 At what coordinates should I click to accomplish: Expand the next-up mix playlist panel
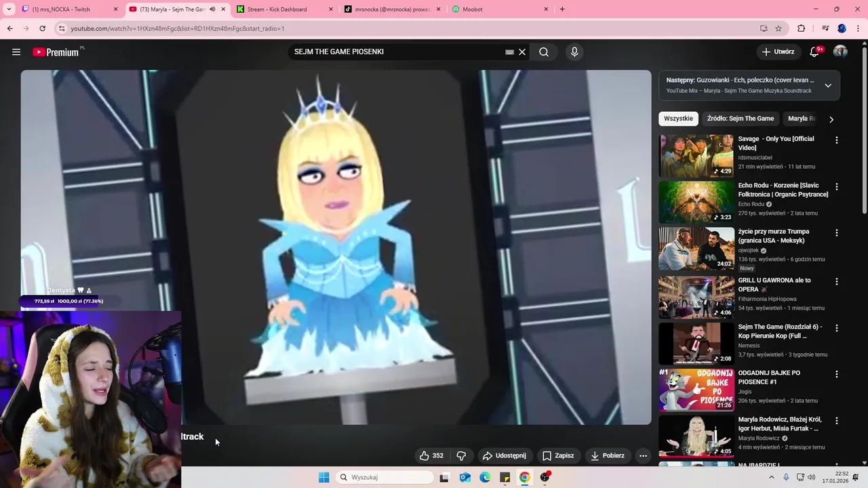828,85
